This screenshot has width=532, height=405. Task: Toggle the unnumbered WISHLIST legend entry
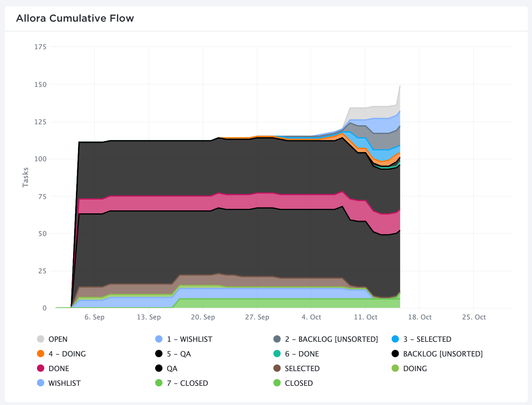pyautogui.click(x=59, y=383)
